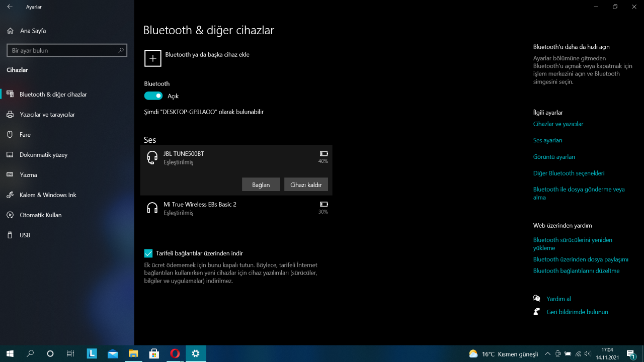
Task: Open Yazıcılar ve tarayıcılar settings page
Action: tap(47, 115)
